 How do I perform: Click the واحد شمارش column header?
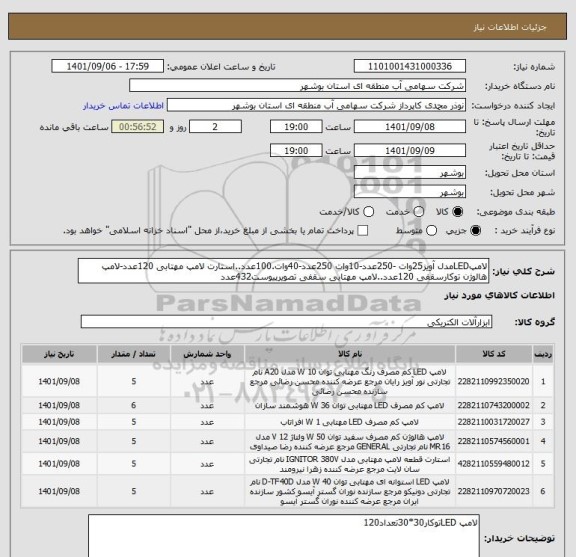207,354
